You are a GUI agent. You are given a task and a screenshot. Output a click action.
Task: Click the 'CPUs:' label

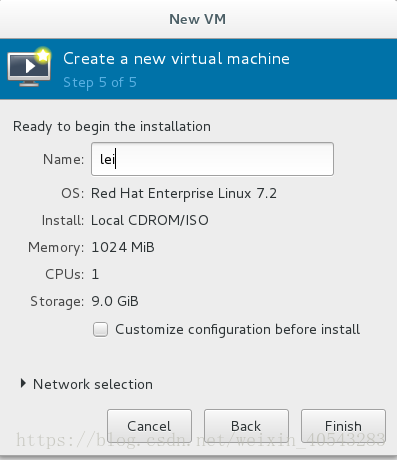click(65, 274)
